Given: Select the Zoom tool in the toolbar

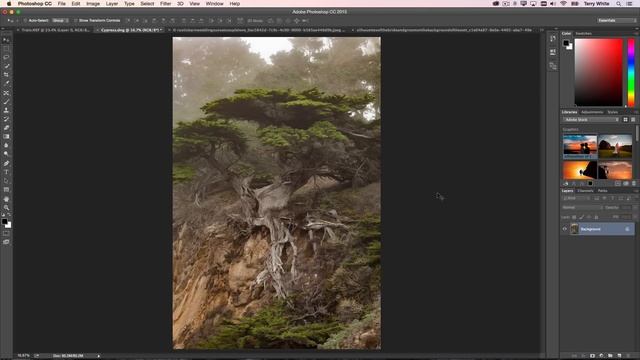Looking at the screenshot, I should click(x=6, y=207).
